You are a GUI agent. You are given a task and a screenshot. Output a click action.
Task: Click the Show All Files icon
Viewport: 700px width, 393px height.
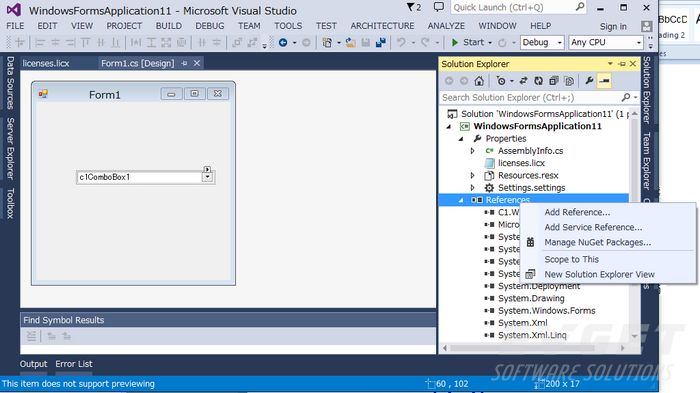pos(569,81)
